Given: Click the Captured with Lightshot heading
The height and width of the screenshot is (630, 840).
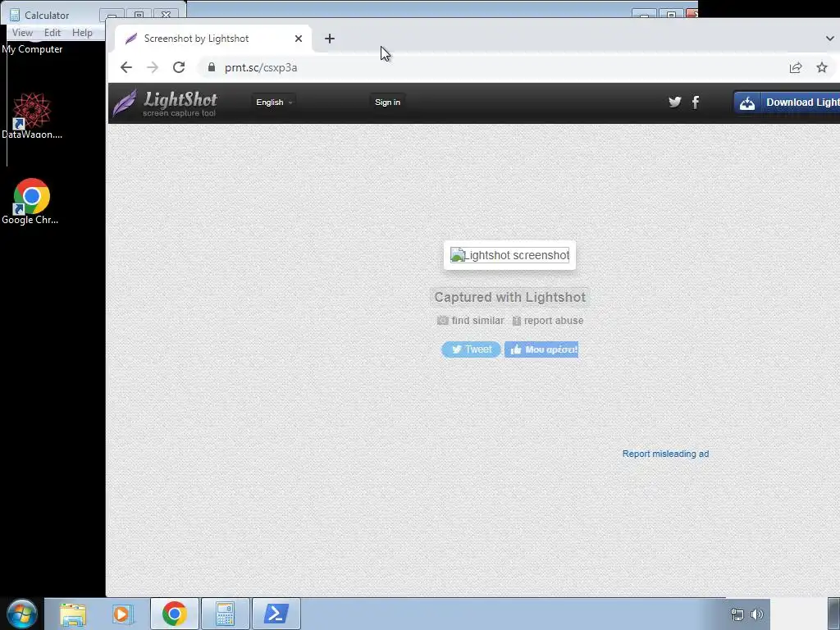Looking at the screenshot, I should pyautogui.click(x=509, y=297).
